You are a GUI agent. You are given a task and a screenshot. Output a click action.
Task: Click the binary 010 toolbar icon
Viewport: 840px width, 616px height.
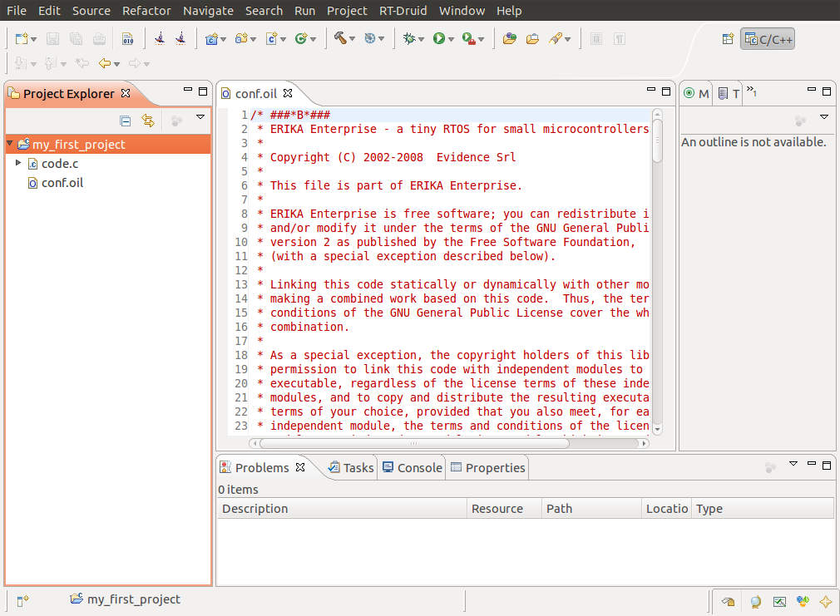[x=127, y=38]
